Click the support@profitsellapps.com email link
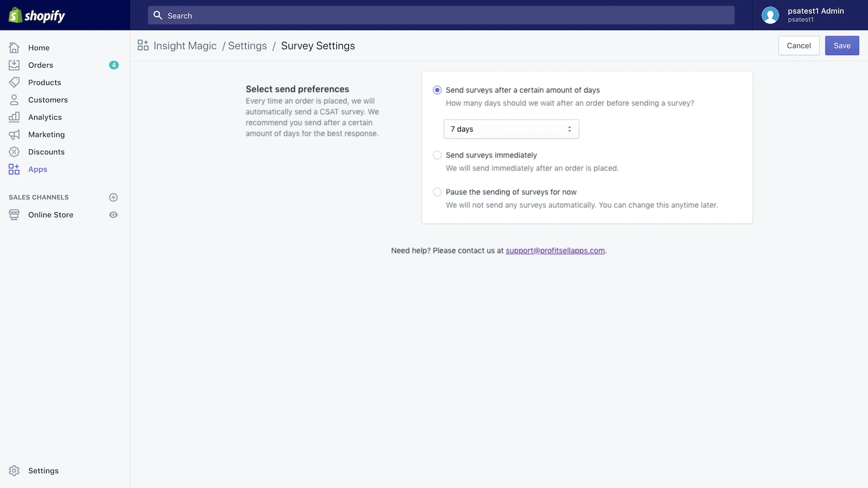868x488 pixels. (x=555, y=251)
